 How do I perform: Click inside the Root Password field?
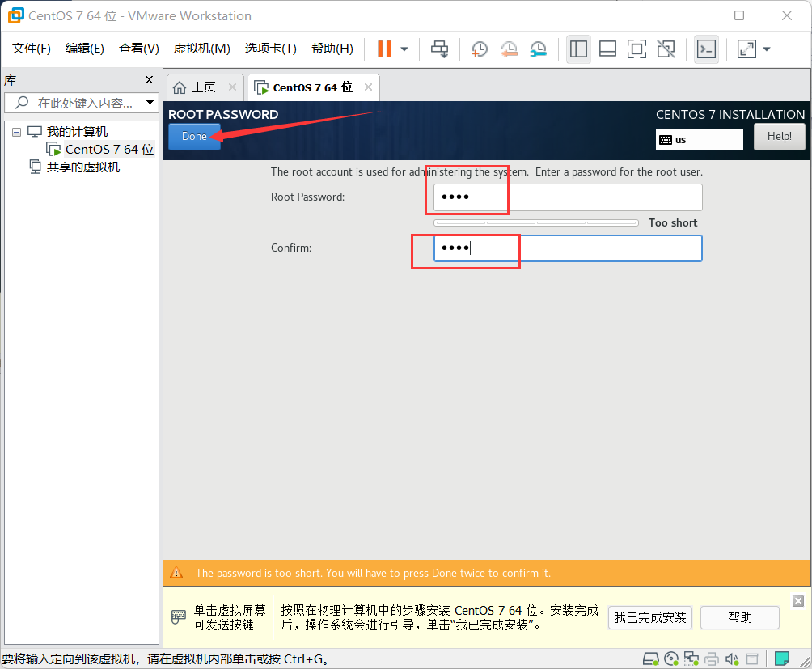click(566, 197)
